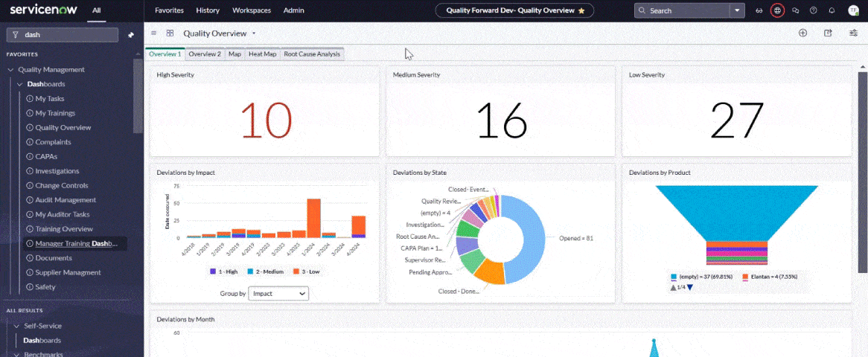Open the Root Cause Analysis tab
868x357 pixels.
pyautogui.click(x=312, y=54)
